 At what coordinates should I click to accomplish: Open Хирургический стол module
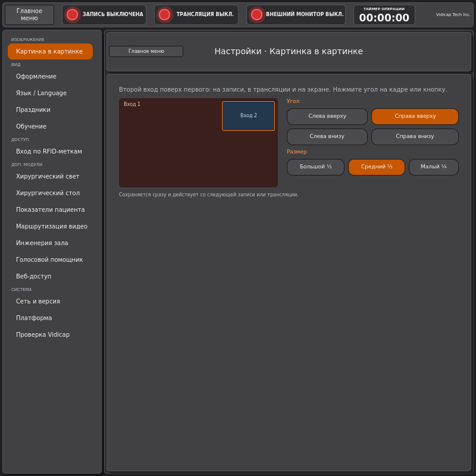50,193
